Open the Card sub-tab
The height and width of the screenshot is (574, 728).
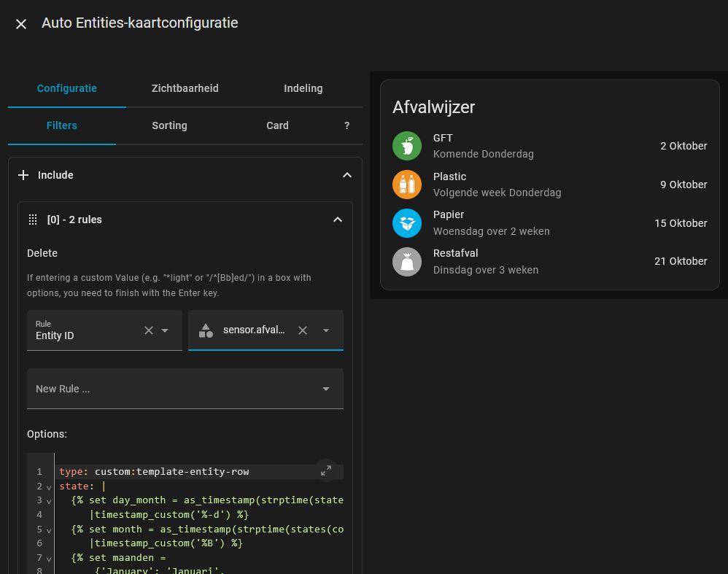point(277,125)
